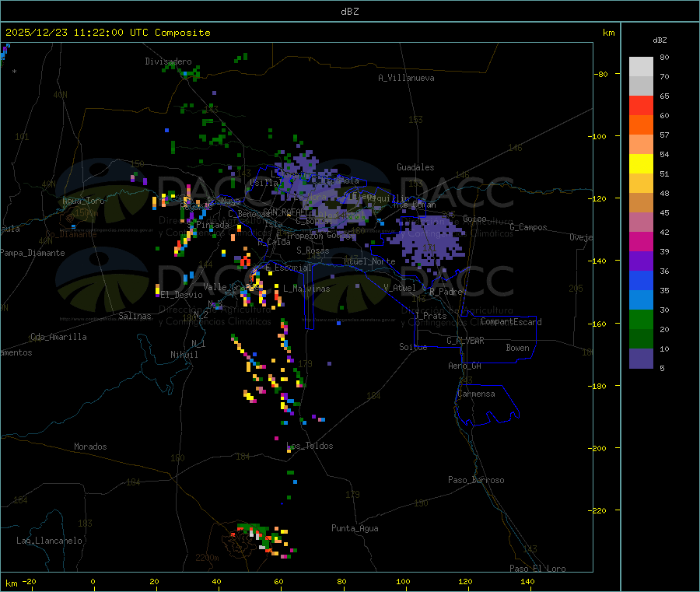Click the Paso_Barroso location label
700x592 pixels.
coord(476,480)
